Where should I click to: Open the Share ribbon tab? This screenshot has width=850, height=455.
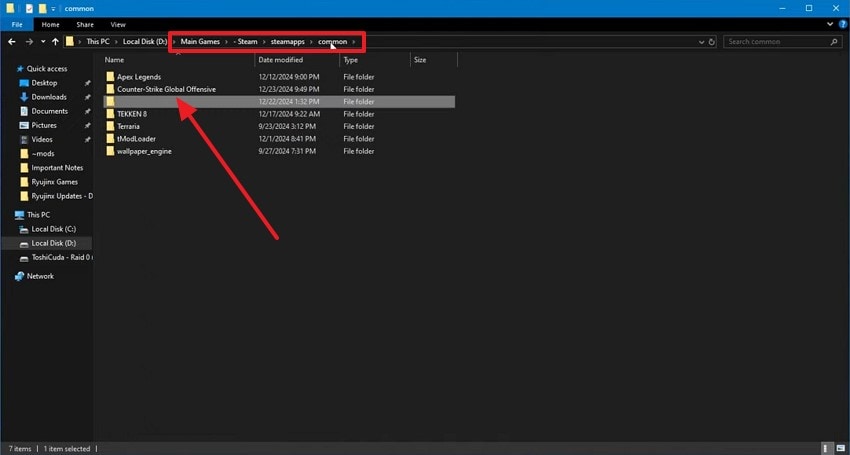[x=85, y=24]
